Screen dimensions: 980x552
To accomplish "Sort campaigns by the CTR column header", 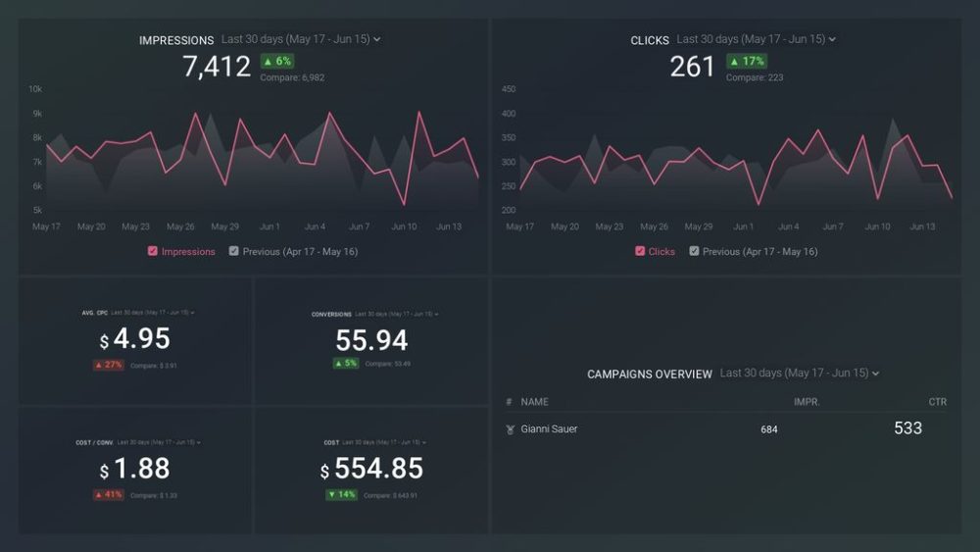I will pyautogui.click(x=937, y=402).
